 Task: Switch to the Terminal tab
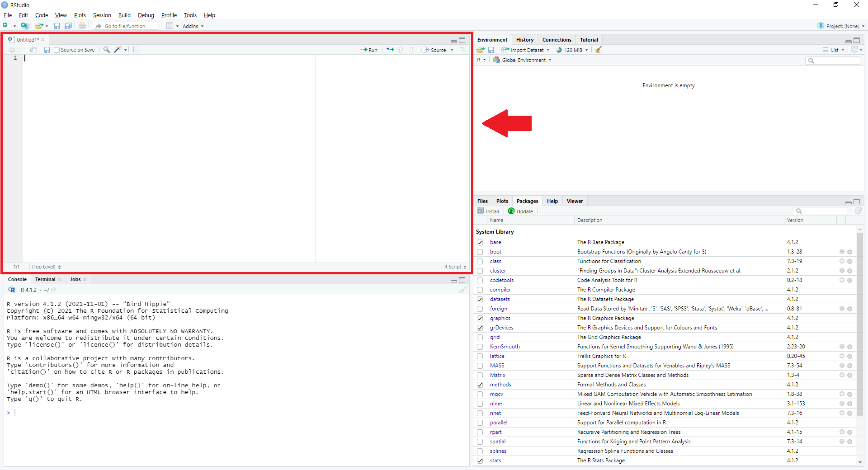(x=45, y=279)
